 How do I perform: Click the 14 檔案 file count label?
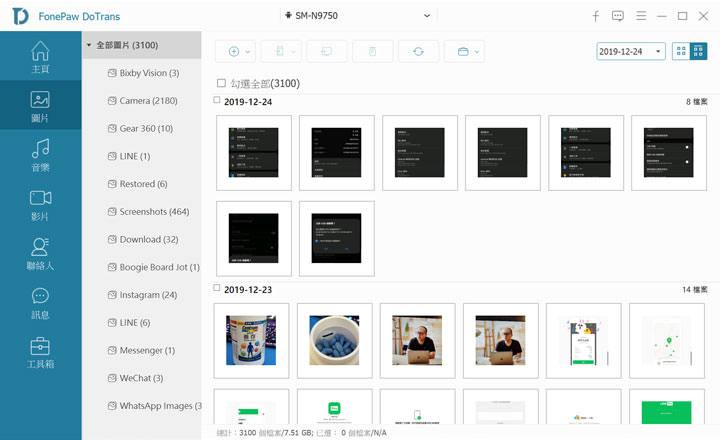click(695, 289)
